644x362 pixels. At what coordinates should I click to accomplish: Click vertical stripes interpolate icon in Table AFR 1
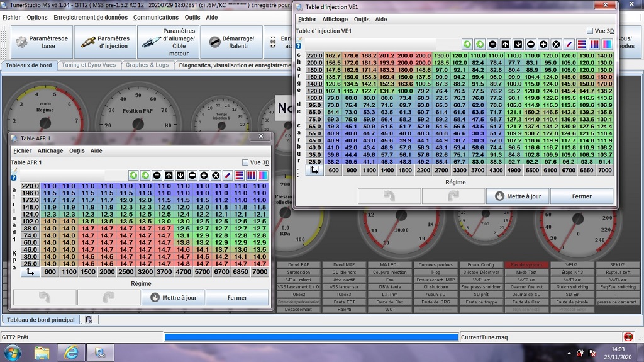251,175
